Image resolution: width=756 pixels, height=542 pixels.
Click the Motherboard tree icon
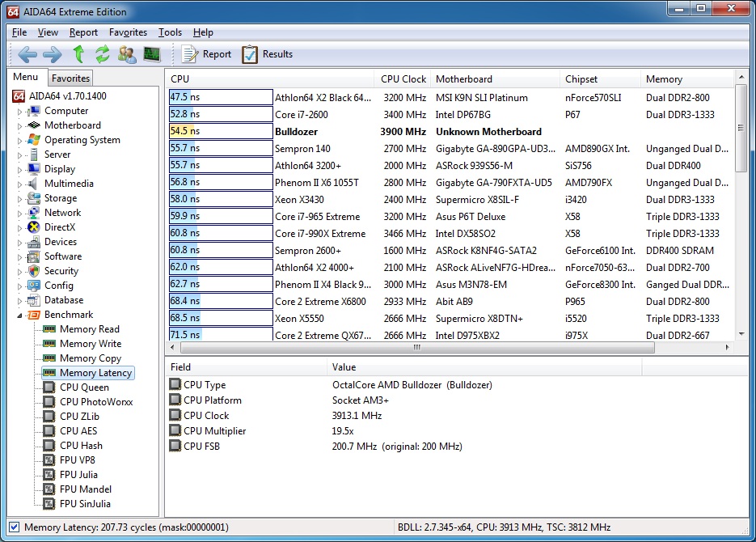pos(34,125)
